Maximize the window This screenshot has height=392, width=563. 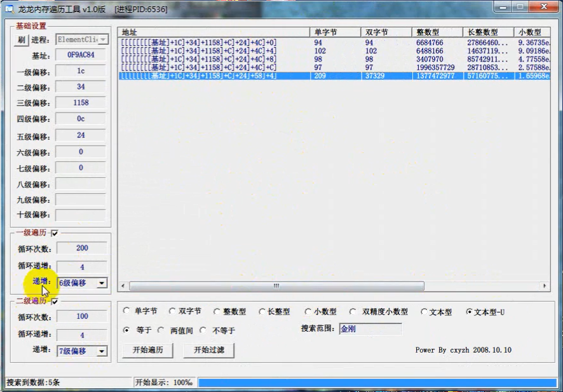(520, 7)
